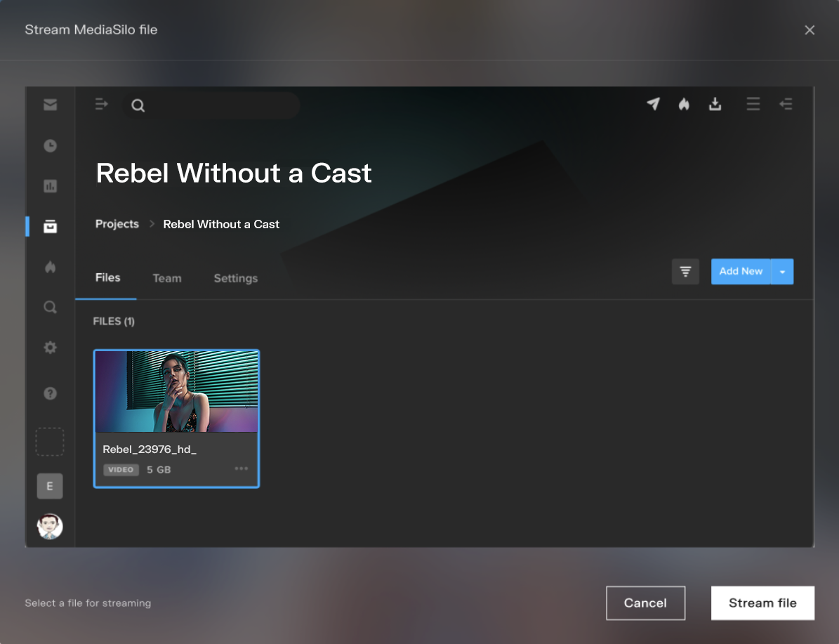
Task: Focus the top search input field
Action: coord(211,105)
